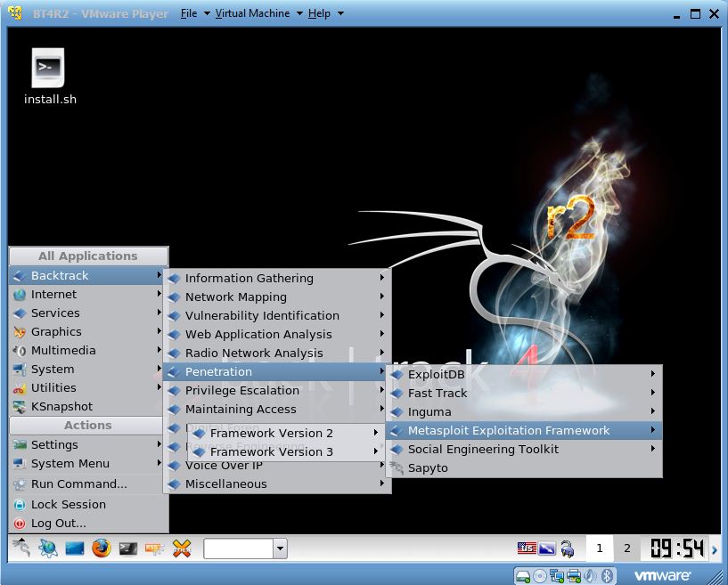Click Lock Session entry
728x585 pixels.
88,504
